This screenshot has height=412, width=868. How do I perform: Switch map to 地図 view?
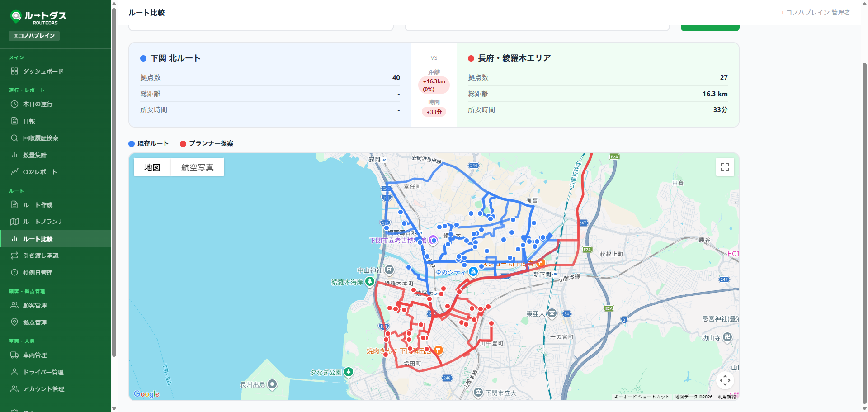pyautogui.click(x=152, y=167)
